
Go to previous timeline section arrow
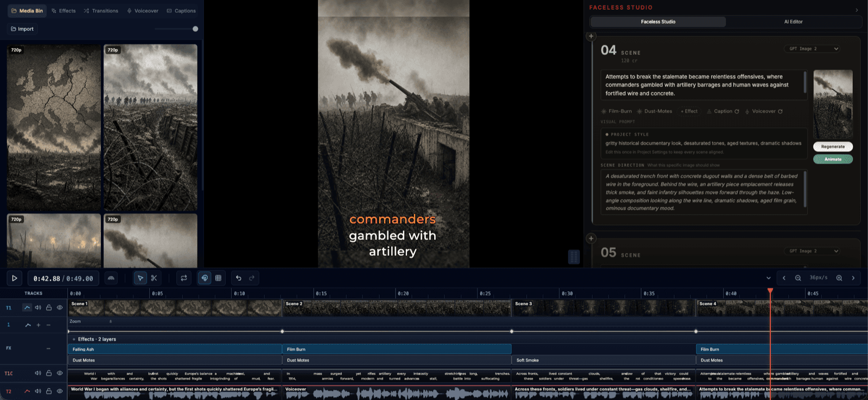click(x=784, y=278)
